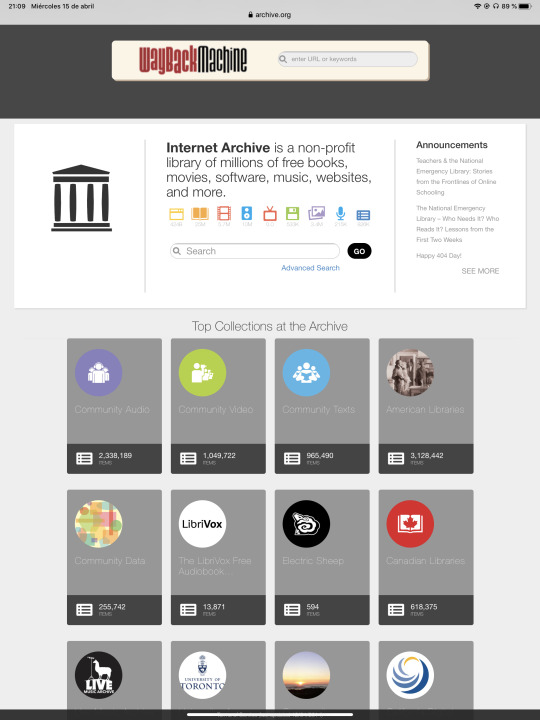Screen dimensions: 540x720
Task: Click the 'Top Collections at the Archive' heading
Action: (270, 326)
